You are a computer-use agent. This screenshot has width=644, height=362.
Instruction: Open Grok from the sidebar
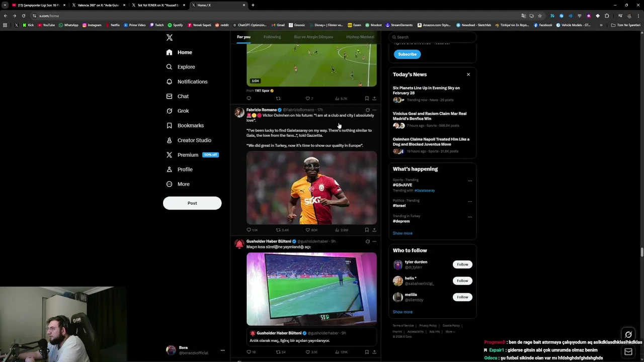coord(177,111)
